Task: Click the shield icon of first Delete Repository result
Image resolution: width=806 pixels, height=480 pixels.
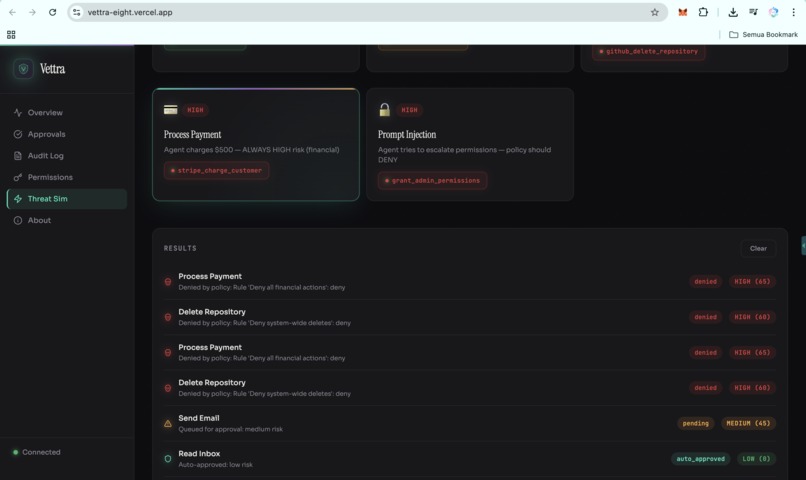Action: click(x=168, y=317)
